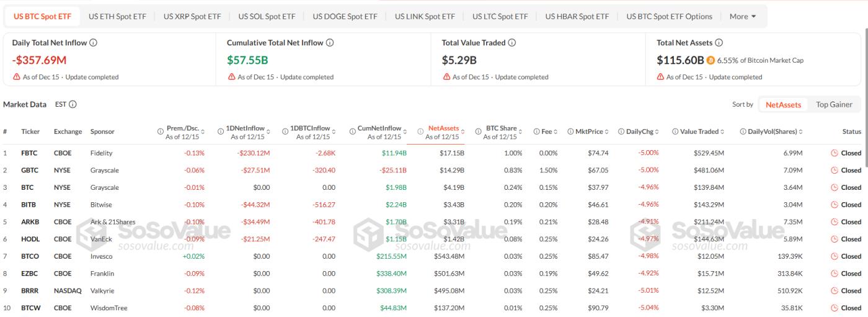Image resolution: width=868 pixels, height=317 pixels.
Task: Click info icon before the Fee column header
Action: 537,132
